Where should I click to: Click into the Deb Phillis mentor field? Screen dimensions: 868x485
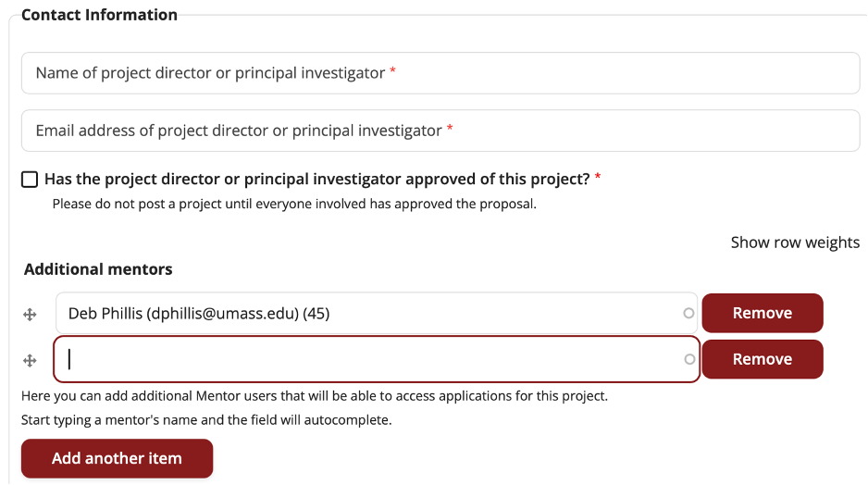coord(370,314)
